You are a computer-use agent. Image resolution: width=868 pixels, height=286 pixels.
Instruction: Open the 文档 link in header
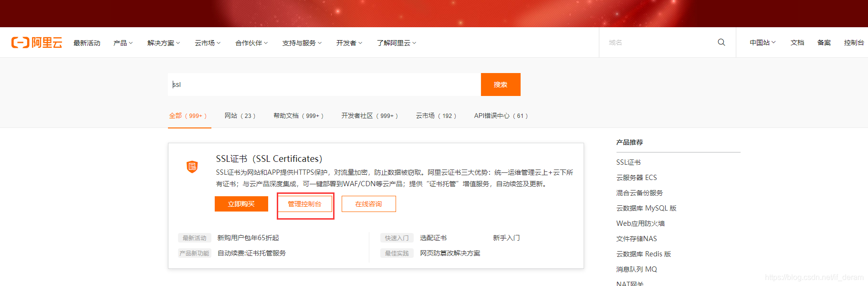coord(797,42)
